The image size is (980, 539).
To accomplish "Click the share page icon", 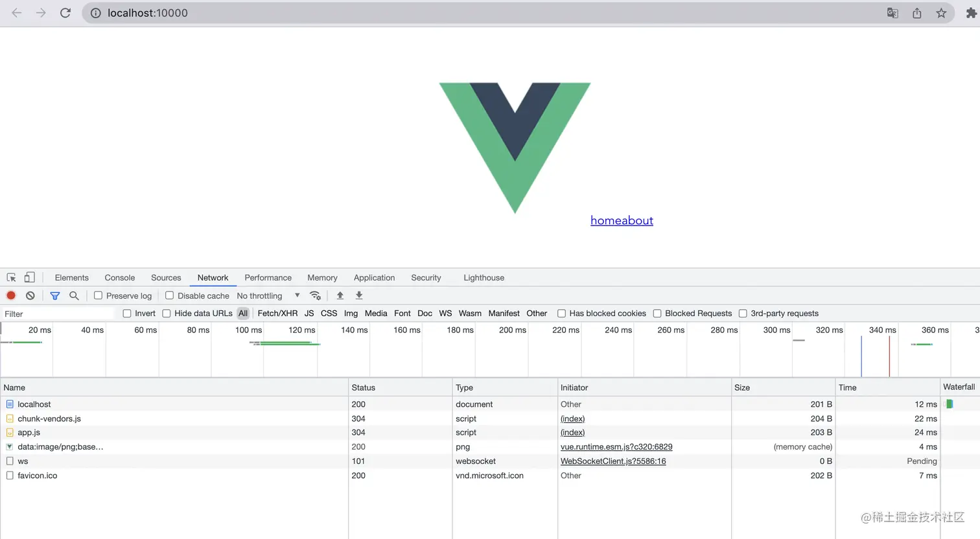I will coord(917,13).
